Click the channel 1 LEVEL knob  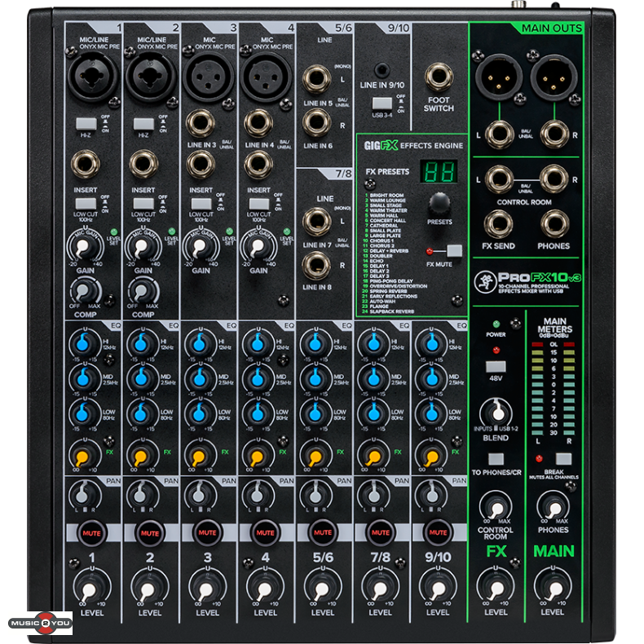(91, 589)
